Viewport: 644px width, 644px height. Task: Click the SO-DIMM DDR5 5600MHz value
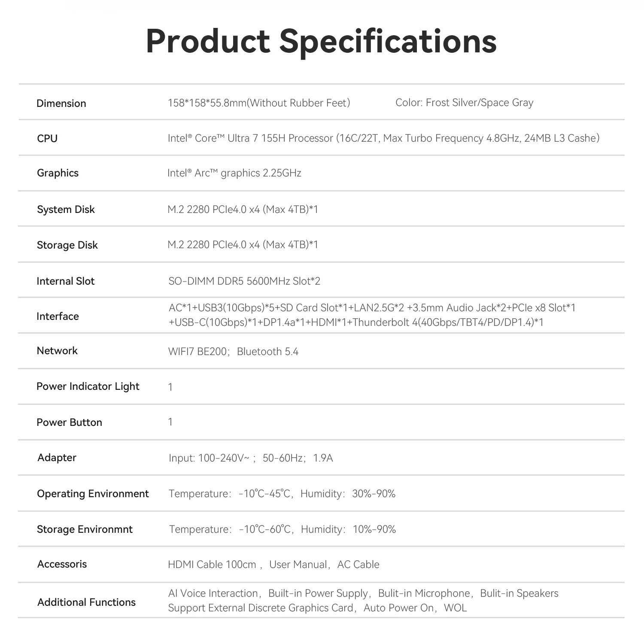coord(244,281)
